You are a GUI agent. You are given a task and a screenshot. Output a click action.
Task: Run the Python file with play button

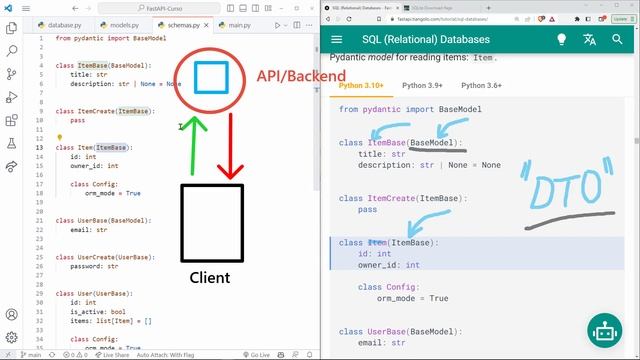[278, 25]
